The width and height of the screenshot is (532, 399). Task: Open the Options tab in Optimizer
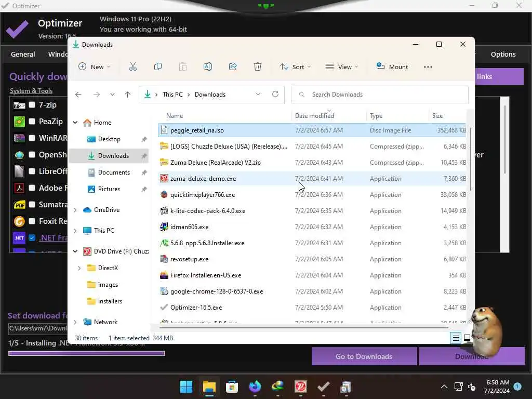pos(503,54)
